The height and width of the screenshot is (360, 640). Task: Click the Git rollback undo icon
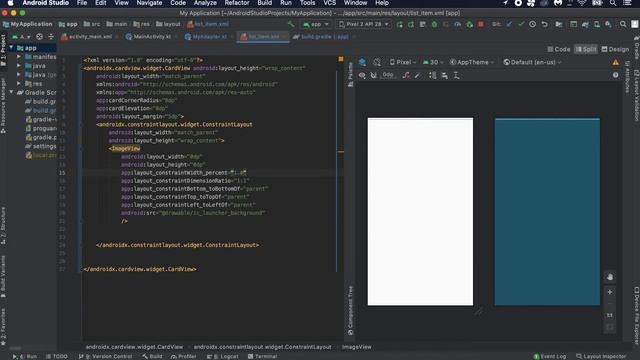[544, 24]
